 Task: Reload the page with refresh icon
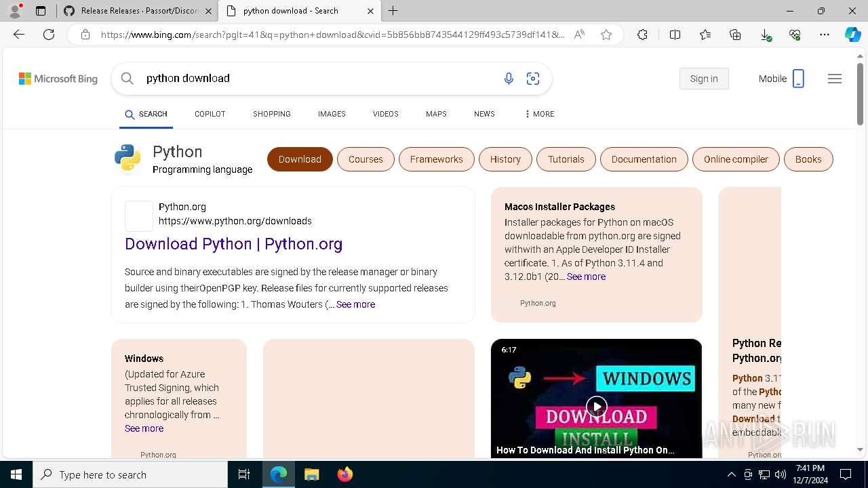[49, 35]
